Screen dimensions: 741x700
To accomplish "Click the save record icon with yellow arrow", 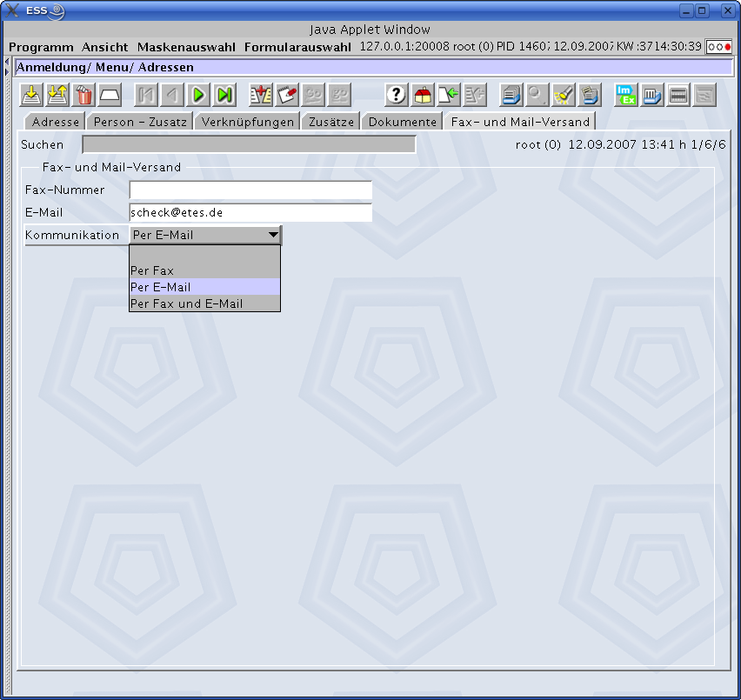I will point(31,96).
